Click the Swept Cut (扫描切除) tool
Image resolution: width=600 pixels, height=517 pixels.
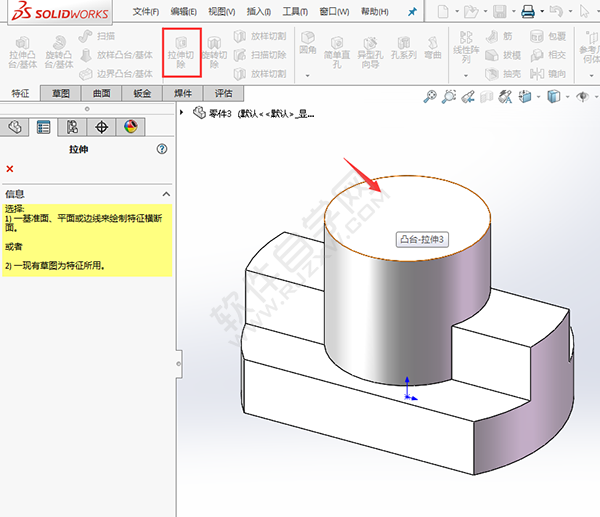coord(260,55)
